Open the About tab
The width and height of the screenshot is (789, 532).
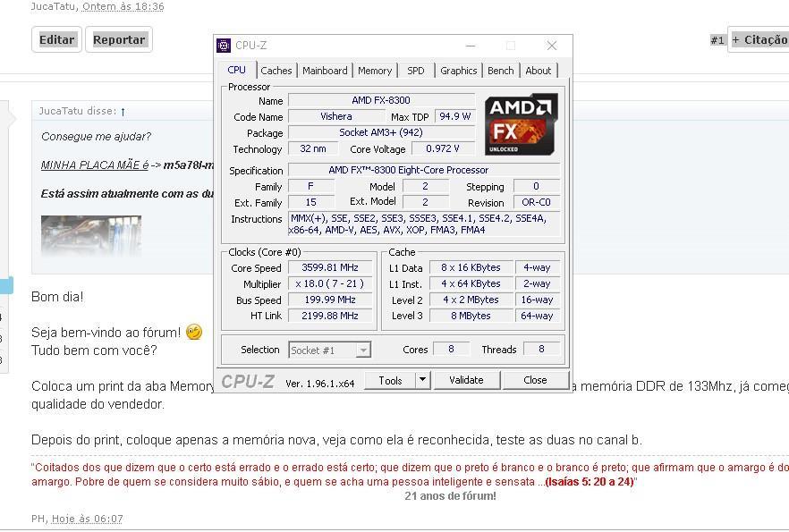pyautogui.click(x=538, y=71)
